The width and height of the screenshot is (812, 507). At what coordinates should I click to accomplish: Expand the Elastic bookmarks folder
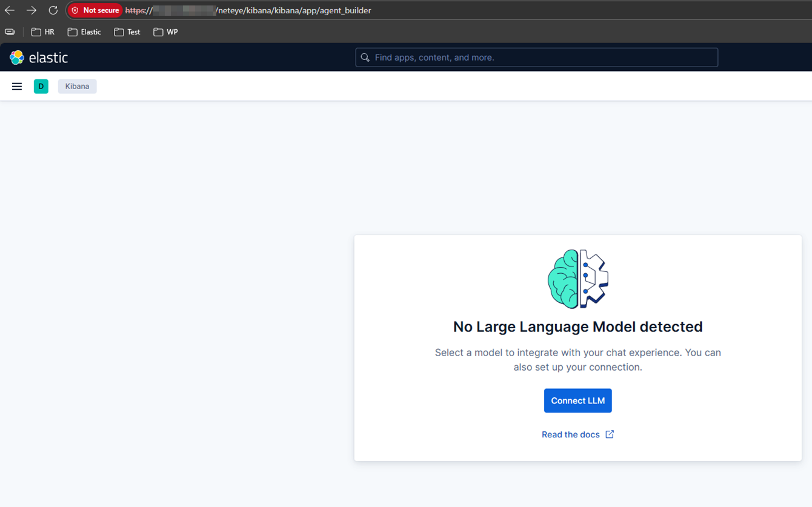(x=84, y=32)
